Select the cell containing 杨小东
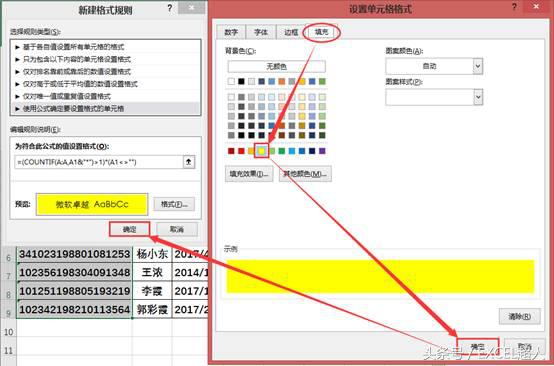This screenshot has width=554, height=366. [152, 254]
